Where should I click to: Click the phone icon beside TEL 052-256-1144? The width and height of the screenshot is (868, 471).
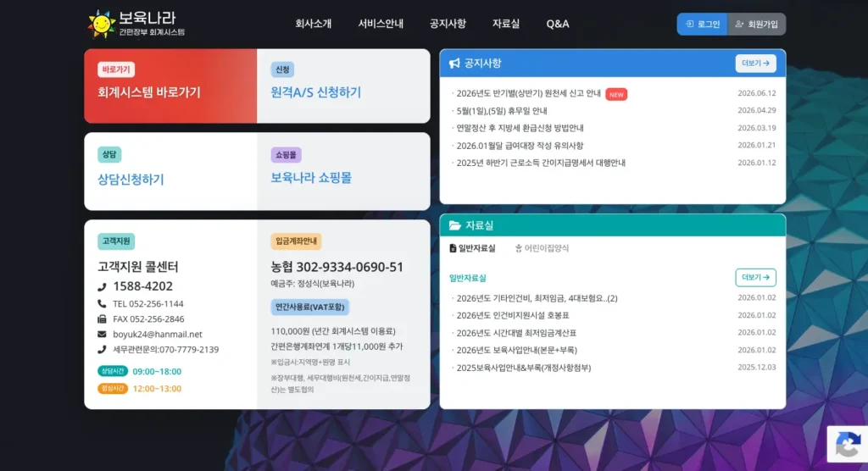102,304
